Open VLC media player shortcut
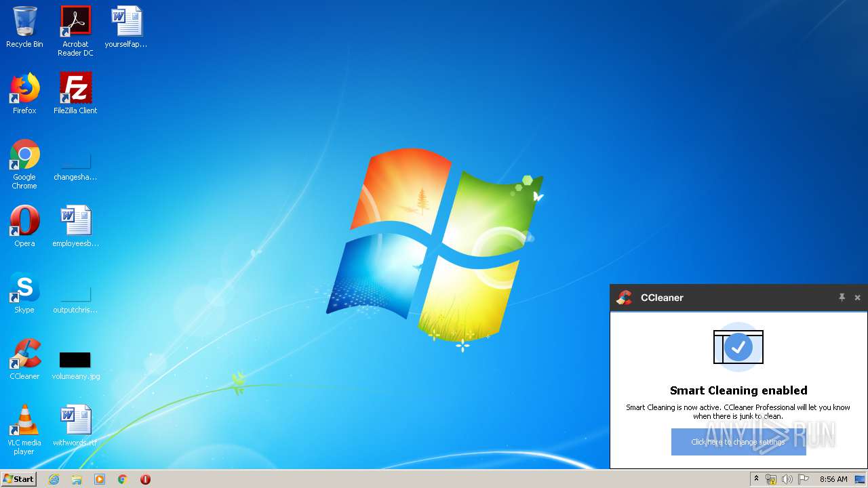 pos(24,430)
